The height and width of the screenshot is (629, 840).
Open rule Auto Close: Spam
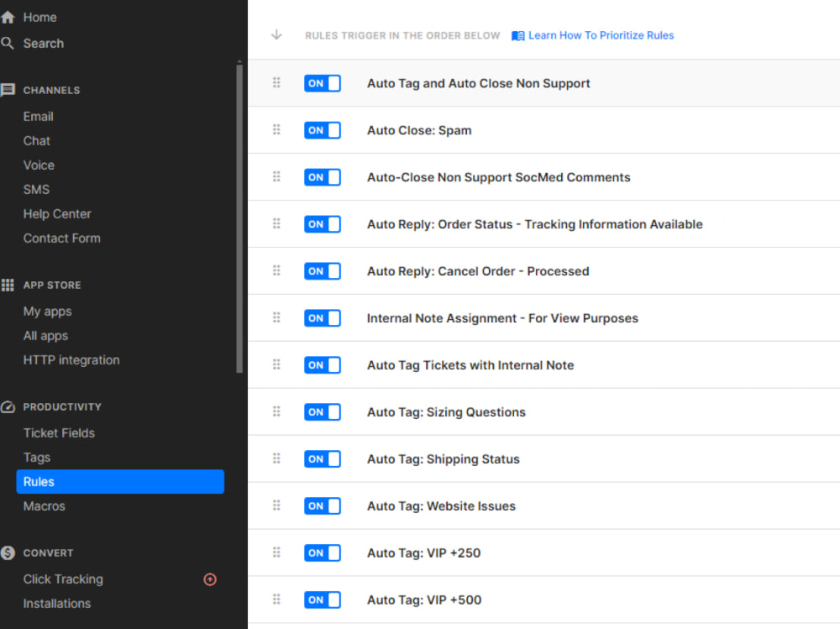419,130
